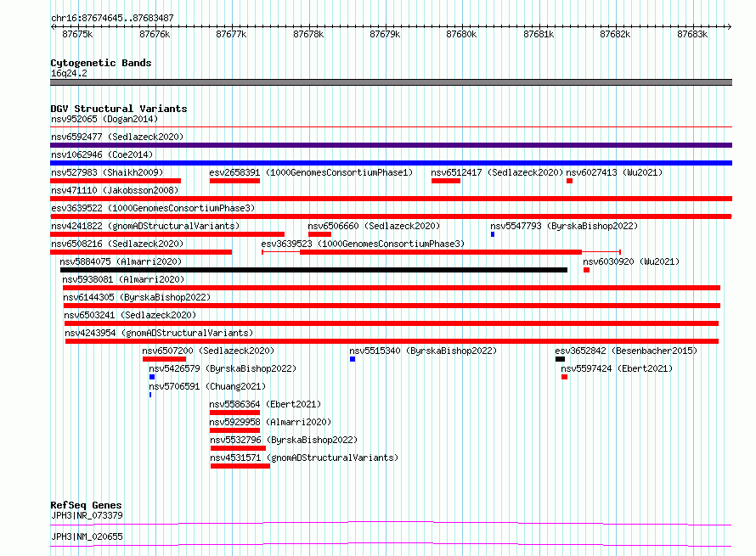Click the nsv1062946 (Coe2014) label
The height and width of the screenshot is (556, 756).
102,154
